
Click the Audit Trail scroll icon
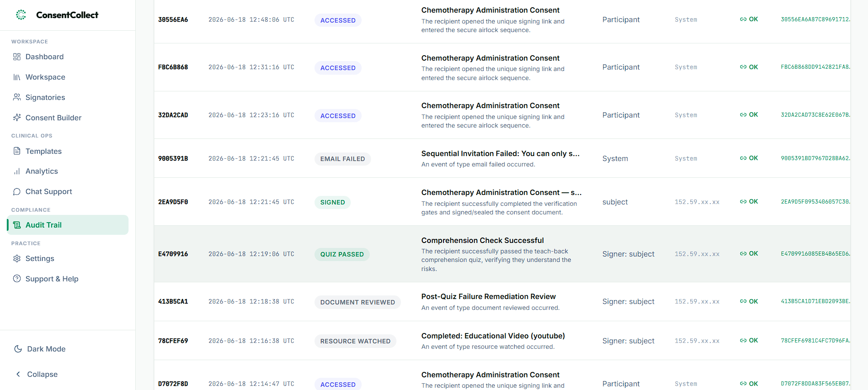[17, 225]
